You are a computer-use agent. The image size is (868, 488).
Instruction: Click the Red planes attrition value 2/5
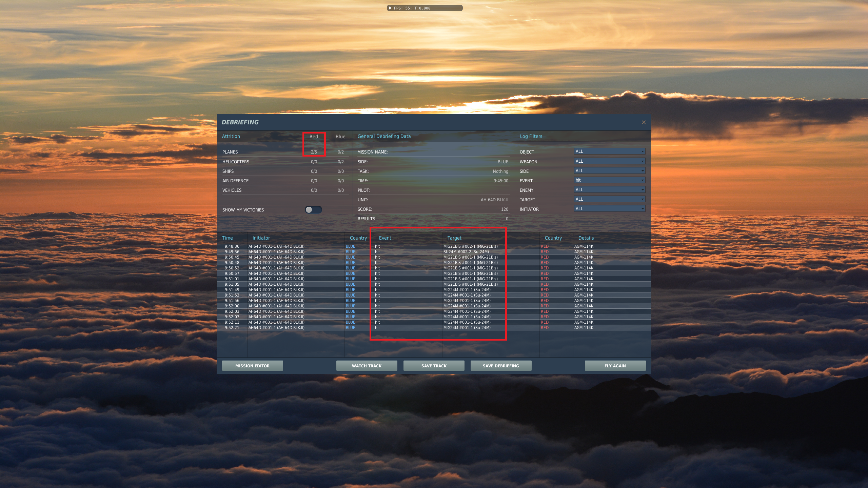314,152
